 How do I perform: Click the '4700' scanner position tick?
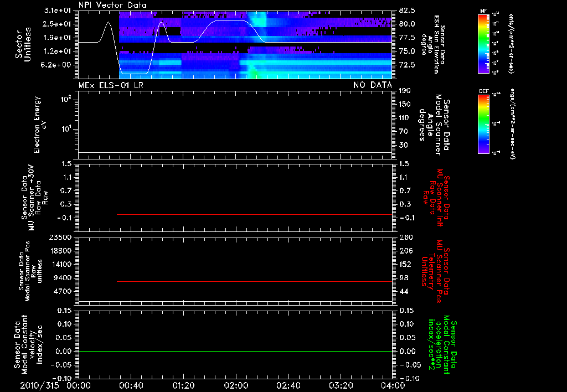pos(63,291)
